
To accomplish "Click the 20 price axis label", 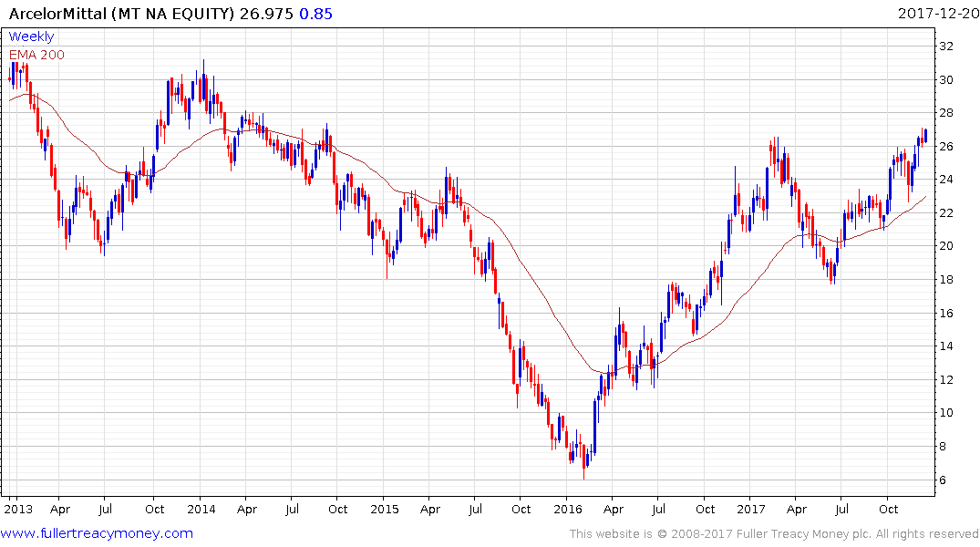I will pos(945,246).
